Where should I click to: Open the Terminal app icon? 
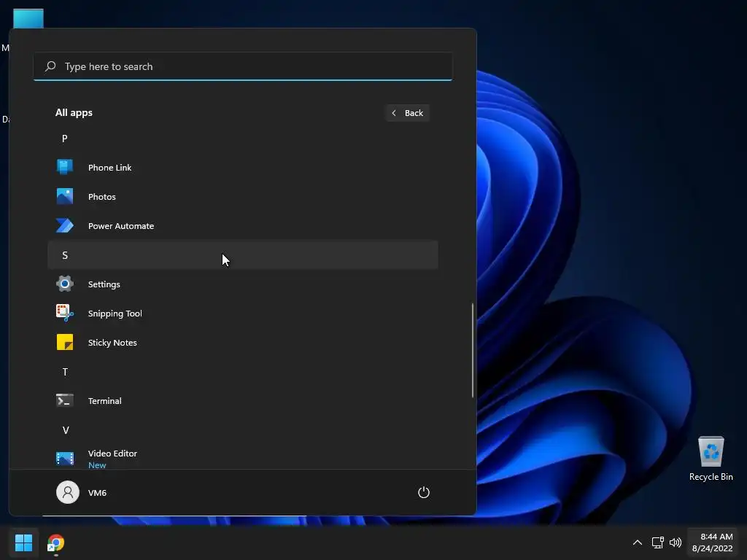tap(65, 400)
